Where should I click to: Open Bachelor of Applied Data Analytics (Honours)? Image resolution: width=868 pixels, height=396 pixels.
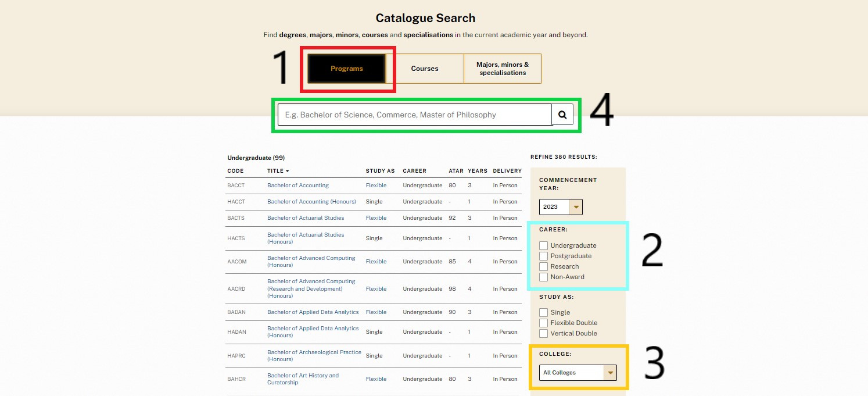313,332
